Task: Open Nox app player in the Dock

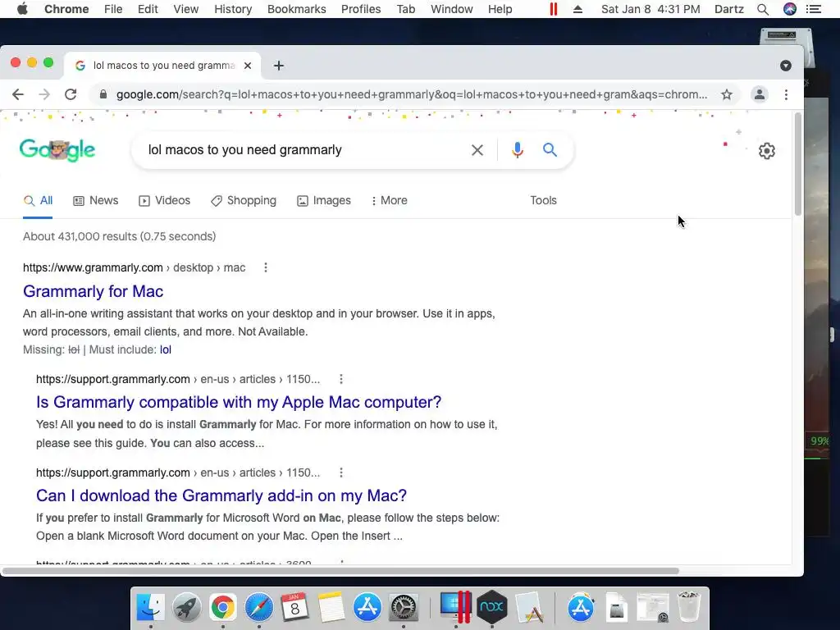Action: pos(492,607)
